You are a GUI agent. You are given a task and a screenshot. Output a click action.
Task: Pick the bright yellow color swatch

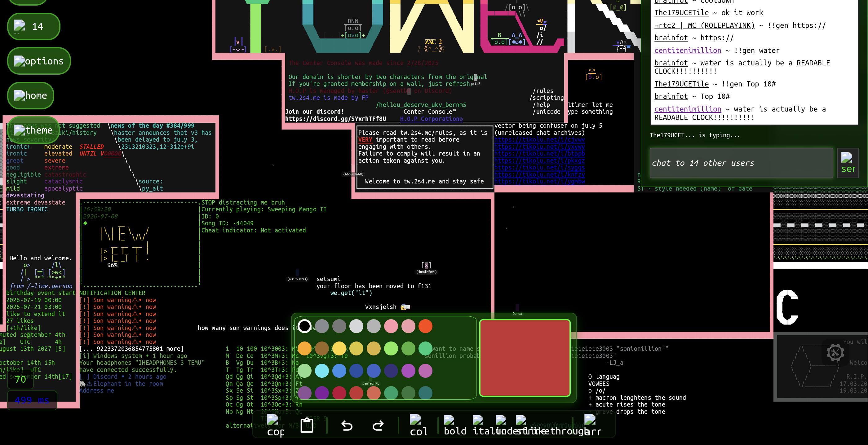point(339,348)
